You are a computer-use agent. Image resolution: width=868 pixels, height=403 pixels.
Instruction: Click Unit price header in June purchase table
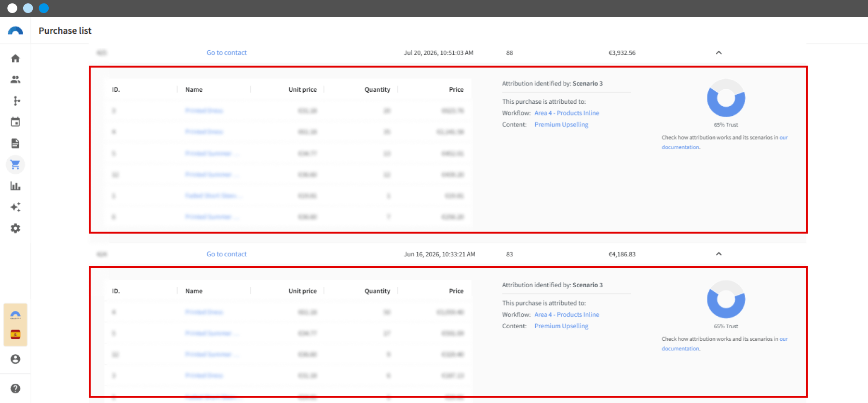point(303,291)
